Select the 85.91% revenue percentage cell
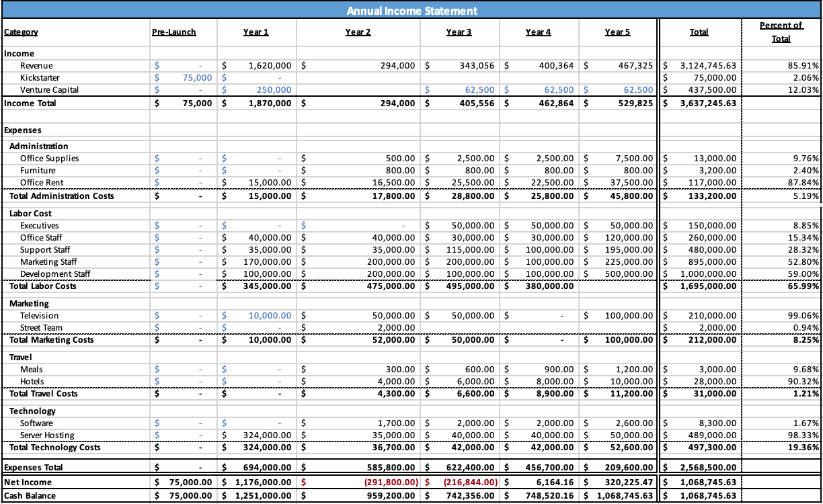The image size is (823, 504). [x=781, y=66]
